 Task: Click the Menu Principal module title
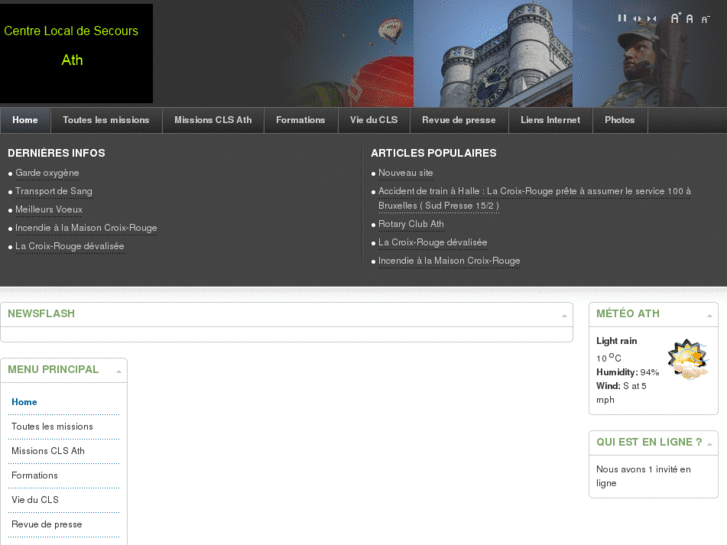[53, 370]
